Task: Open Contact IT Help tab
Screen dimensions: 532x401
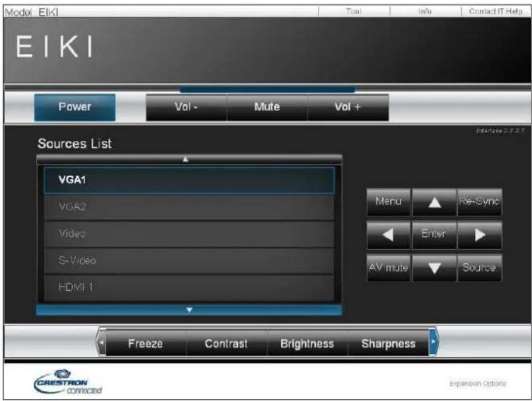Action: tap(496, 11)
